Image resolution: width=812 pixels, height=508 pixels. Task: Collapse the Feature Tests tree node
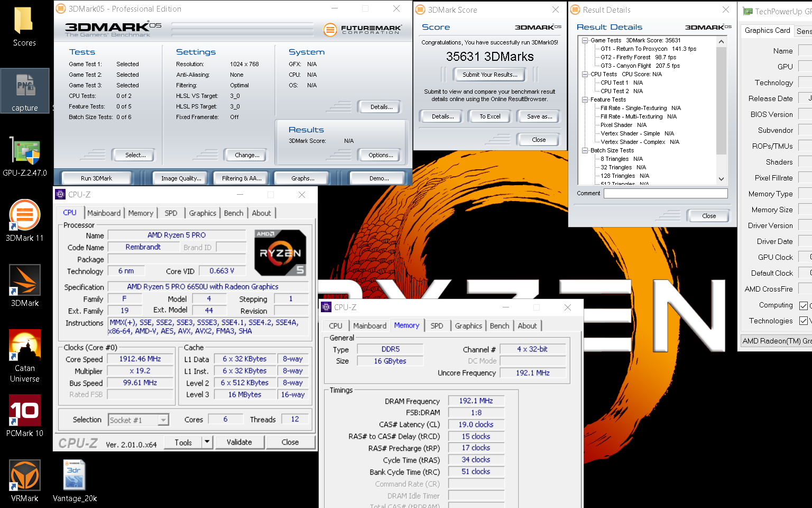click(x=585, y=99)
